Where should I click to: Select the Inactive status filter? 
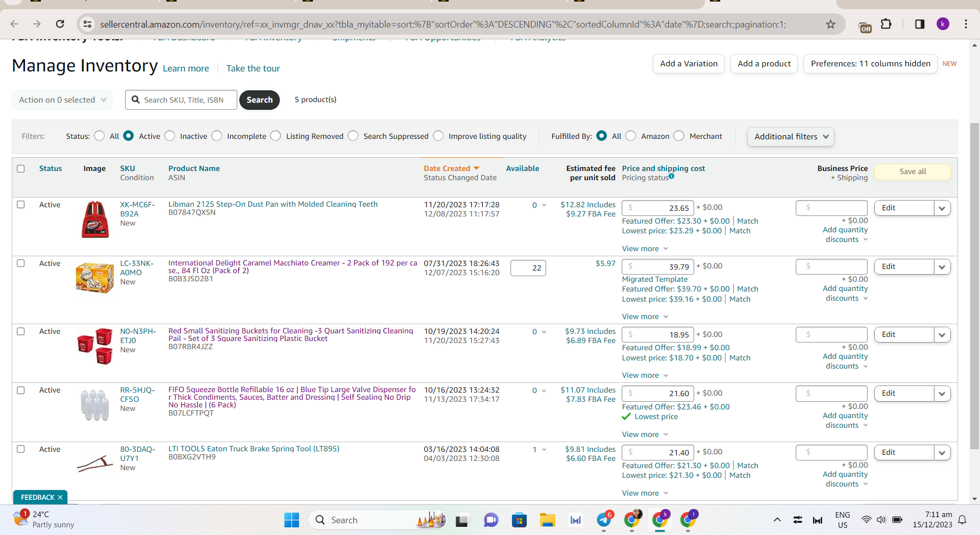click(170, 136)
